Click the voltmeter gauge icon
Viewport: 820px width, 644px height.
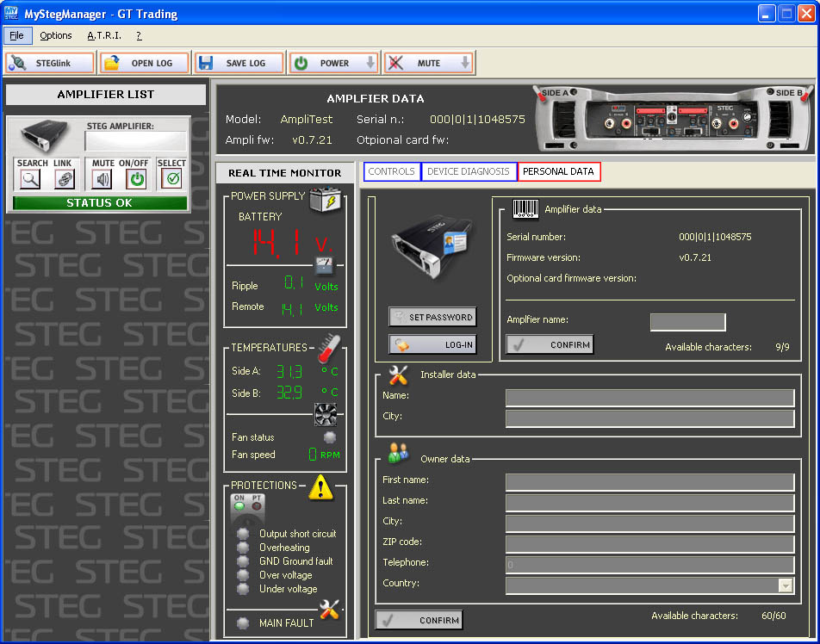click(324, 265)
